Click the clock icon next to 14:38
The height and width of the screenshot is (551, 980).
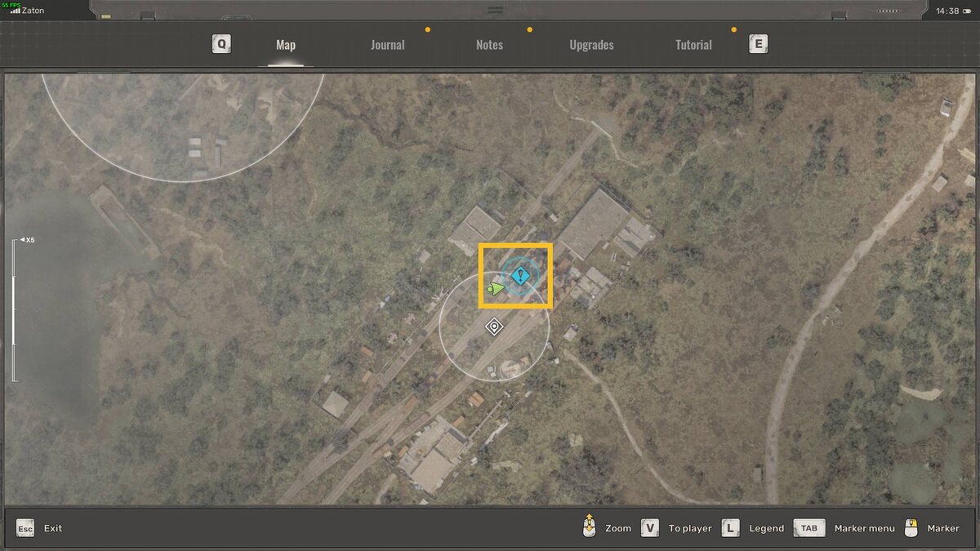(966, 11)
